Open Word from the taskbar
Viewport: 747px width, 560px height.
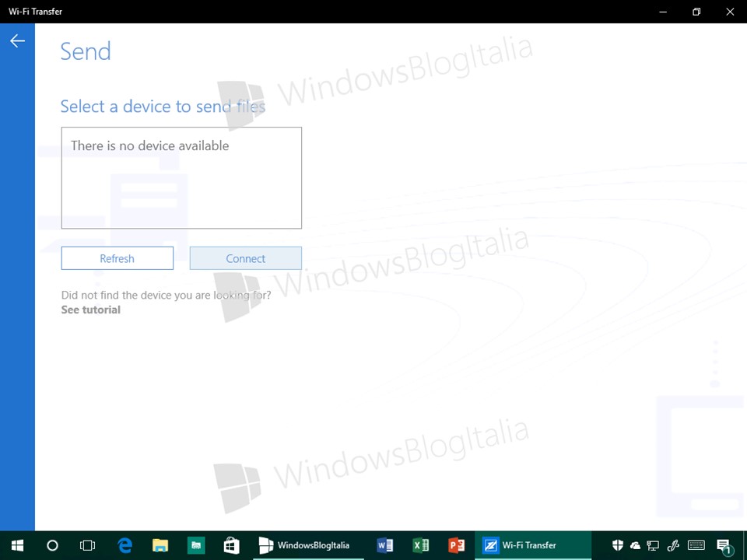tap(384, 545)
